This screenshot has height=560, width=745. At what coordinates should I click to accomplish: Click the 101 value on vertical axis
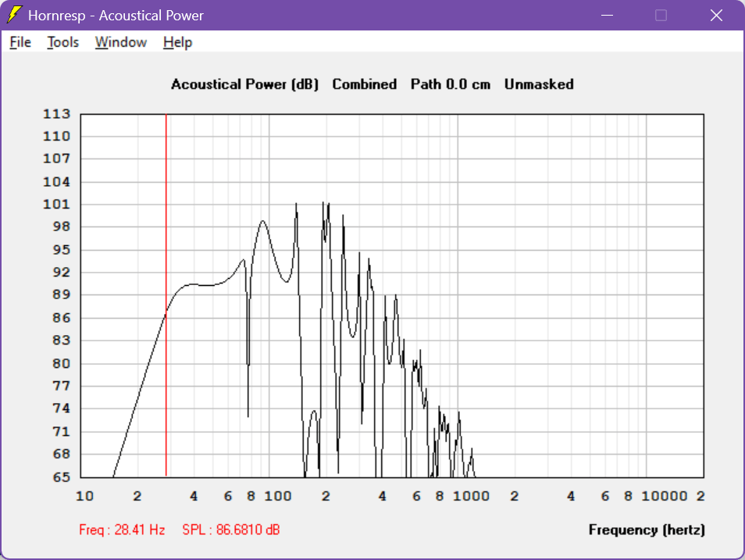[x=56, y=204]
